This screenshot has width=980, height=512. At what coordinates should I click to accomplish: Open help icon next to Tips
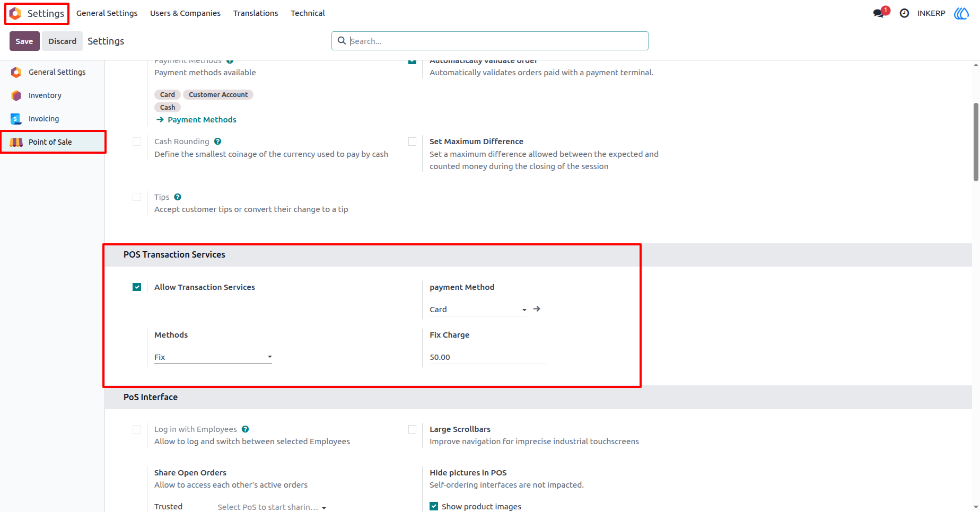pyautogui.click(x=178, y=197)
